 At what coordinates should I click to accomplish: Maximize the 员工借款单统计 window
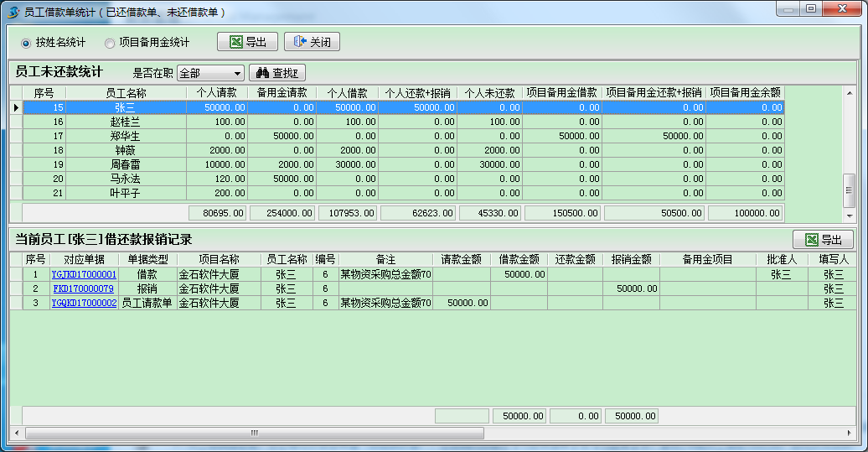811,9
